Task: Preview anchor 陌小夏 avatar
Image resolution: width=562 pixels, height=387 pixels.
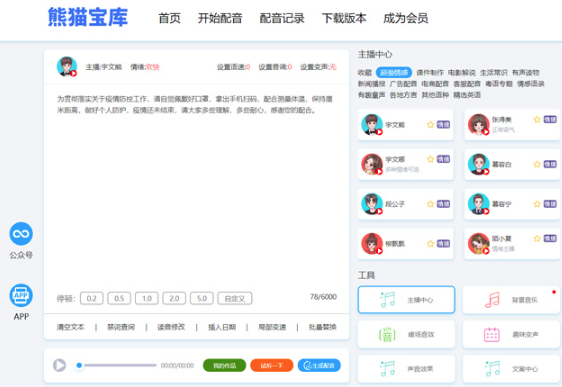Action: tap(479, 244)
